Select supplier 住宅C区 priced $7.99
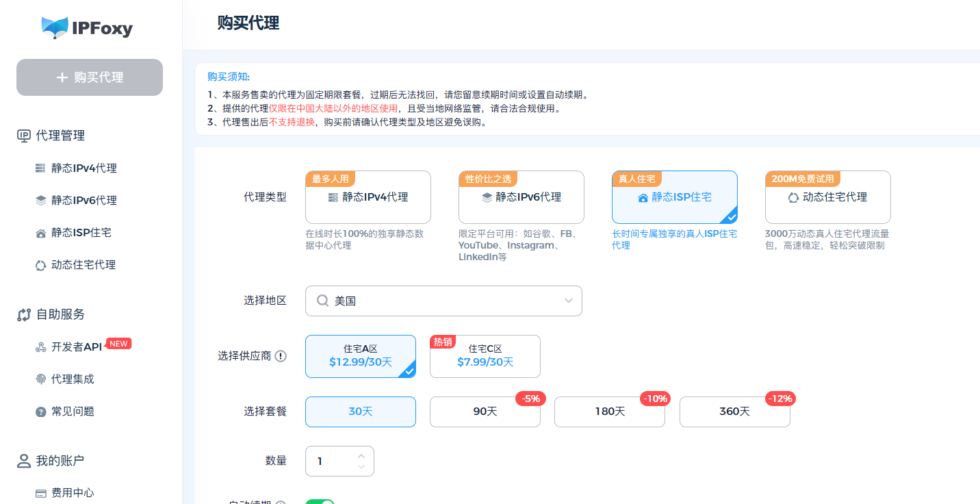 (x=485, y=356)
